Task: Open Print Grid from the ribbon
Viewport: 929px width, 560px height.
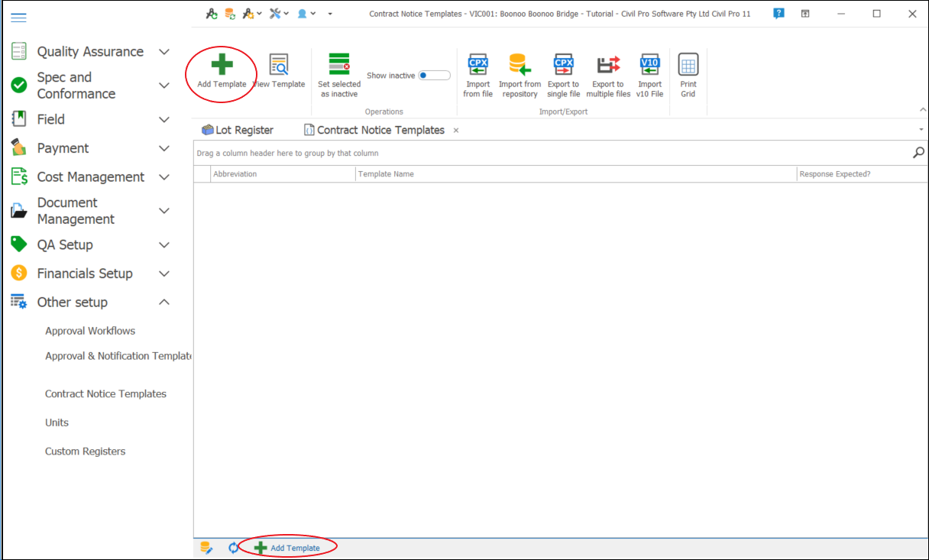Action: pyautogui.click(x=688, y=66)
